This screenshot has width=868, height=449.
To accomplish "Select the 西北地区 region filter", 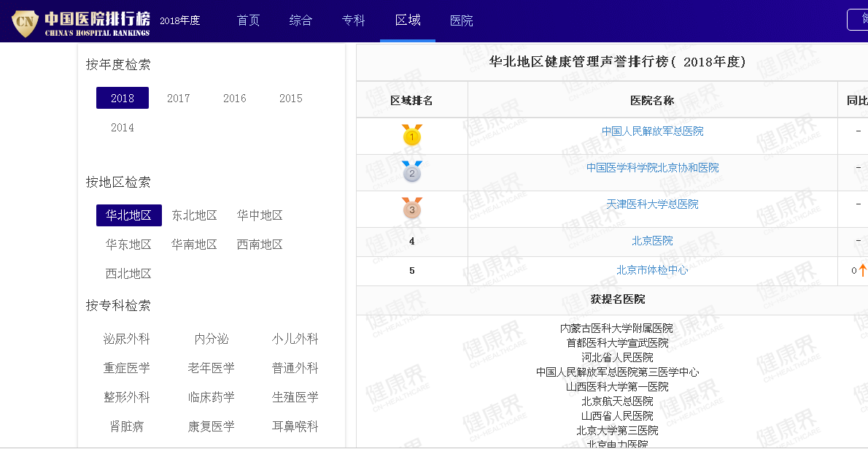I will pyautogui.click(x=128, y=274).
